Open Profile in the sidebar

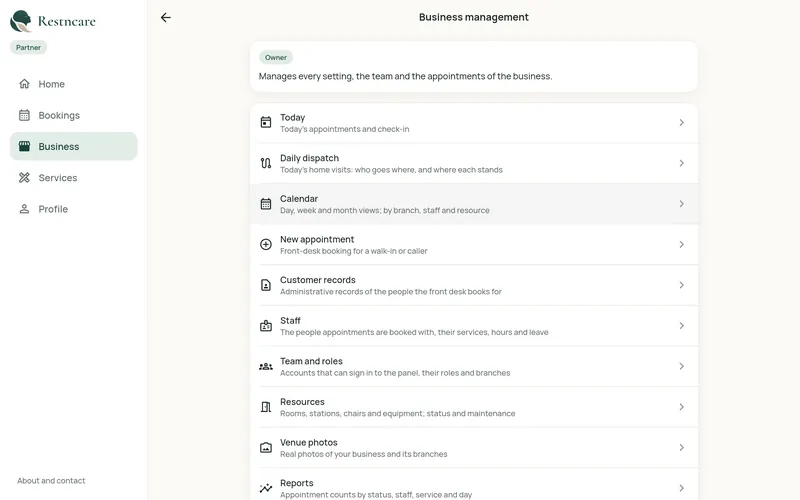tap(73, 209)
